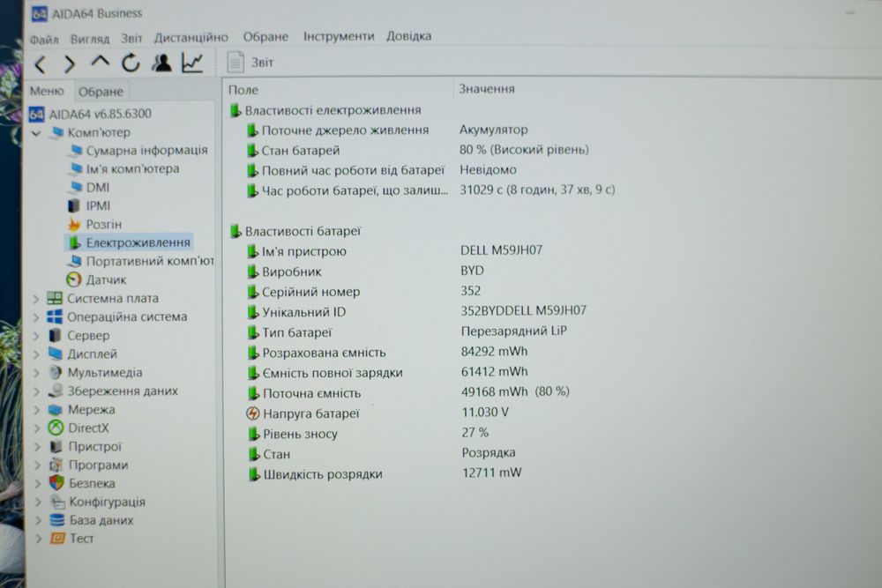
Task: Click the Системна плата motherboard icon
Action: 55,298
